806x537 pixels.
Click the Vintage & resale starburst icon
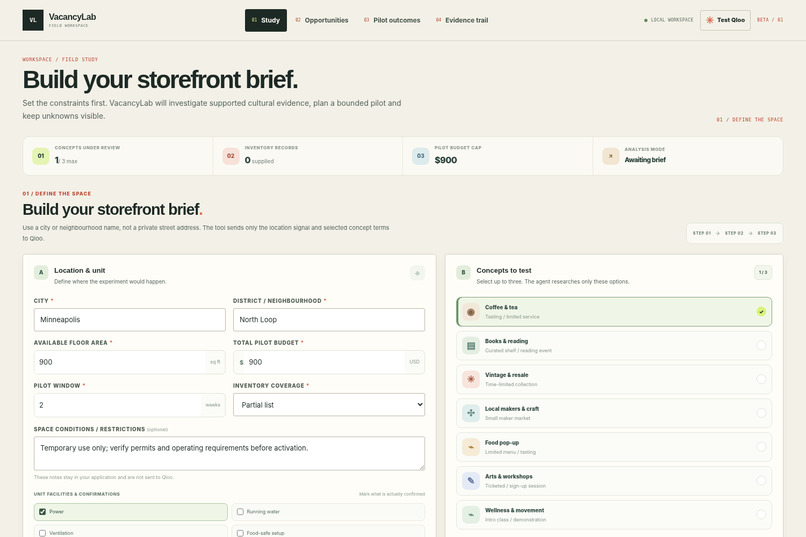click(x=471, y=379)
